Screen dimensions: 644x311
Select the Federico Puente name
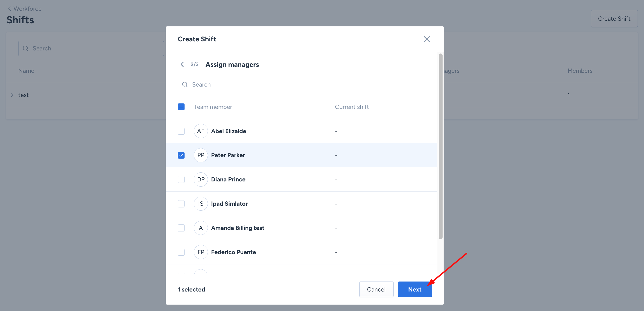(x=234, y=252)
